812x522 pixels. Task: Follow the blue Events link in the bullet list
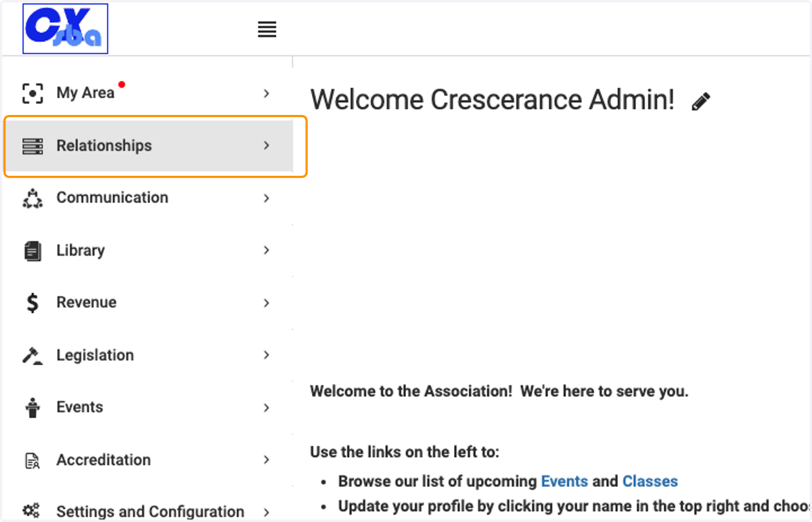pos(564,481)
